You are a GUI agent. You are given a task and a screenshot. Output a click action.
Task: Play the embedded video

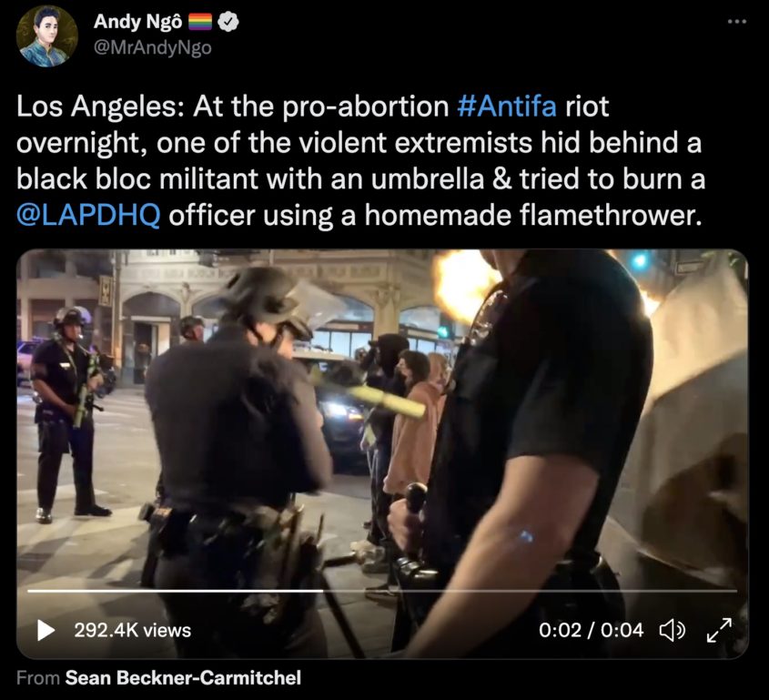(46, 630)
